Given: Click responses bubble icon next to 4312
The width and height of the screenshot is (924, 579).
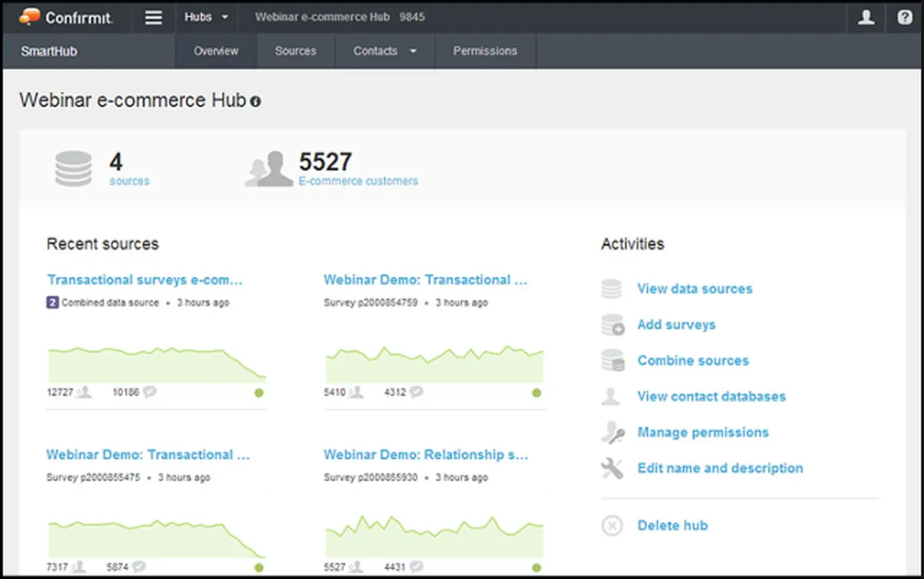Looking at the screenshot, I should tap(416, 392).
